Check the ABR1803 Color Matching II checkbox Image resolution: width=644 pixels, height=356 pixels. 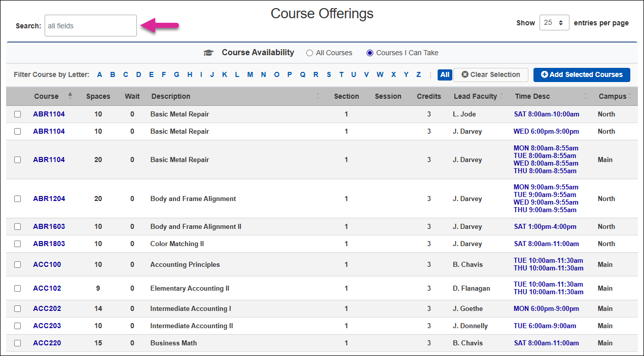coord(18,244)
